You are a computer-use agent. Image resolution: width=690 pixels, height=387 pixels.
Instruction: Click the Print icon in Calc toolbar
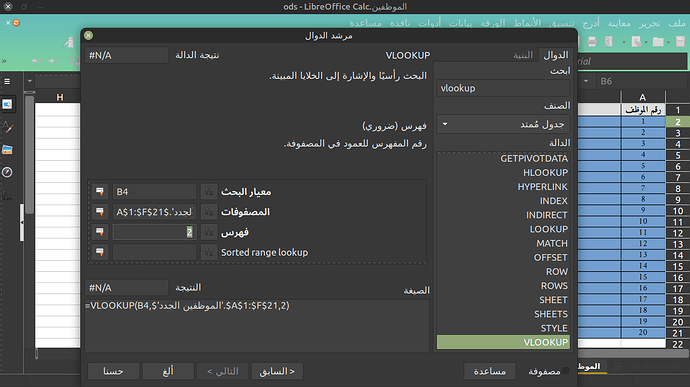592,42
